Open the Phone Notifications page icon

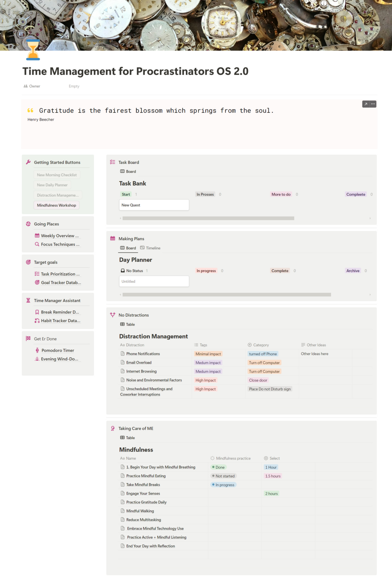pos(122,354)
